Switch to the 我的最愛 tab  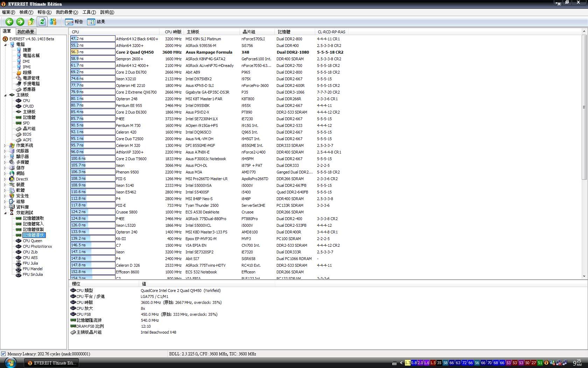click(26, 32)
